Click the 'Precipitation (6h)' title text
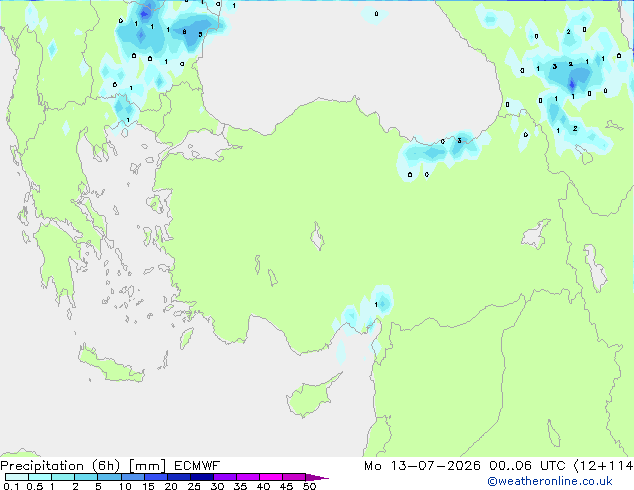634x490 pixels. click(x=60, y=466)
